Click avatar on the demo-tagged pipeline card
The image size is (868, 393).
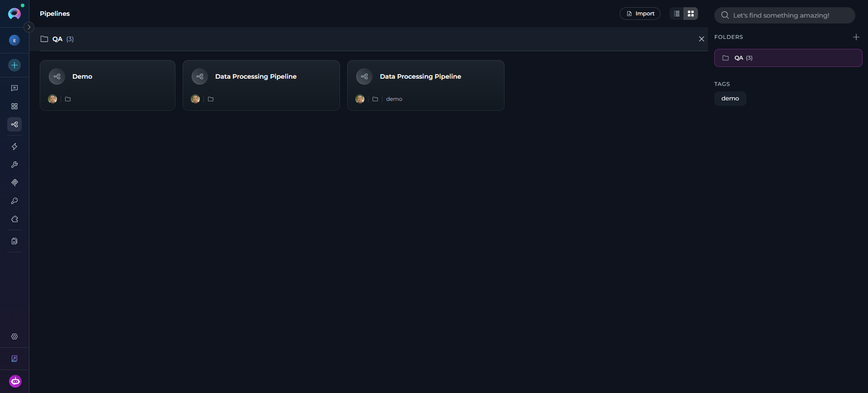click(x=360, y=99)
